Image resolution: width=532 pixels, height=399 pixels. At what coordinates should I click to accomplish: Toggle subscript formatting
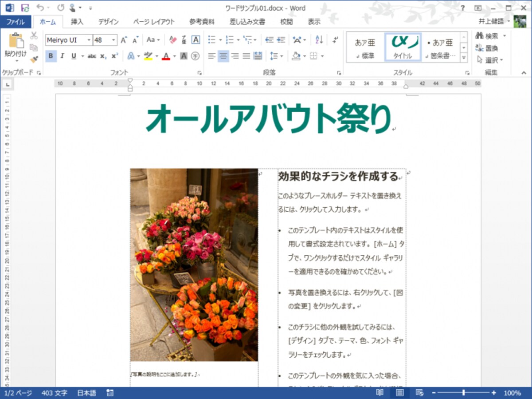(x=103, y=56)
